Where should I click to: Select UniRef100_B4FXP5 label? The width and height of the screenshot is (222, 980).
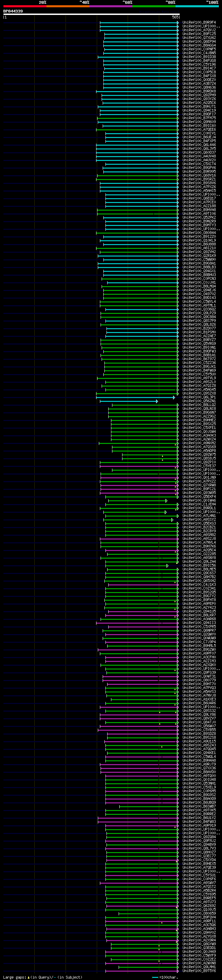coord(199,141)
